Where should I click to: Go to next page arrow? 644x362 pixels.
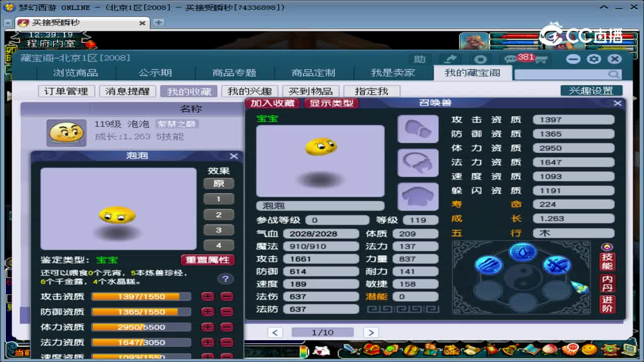coord(371,332)
